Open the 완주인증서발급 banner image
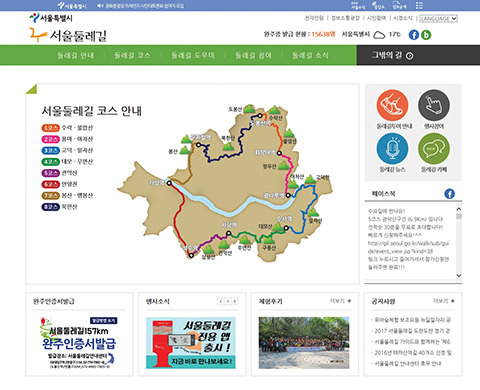 pos(79,343)
